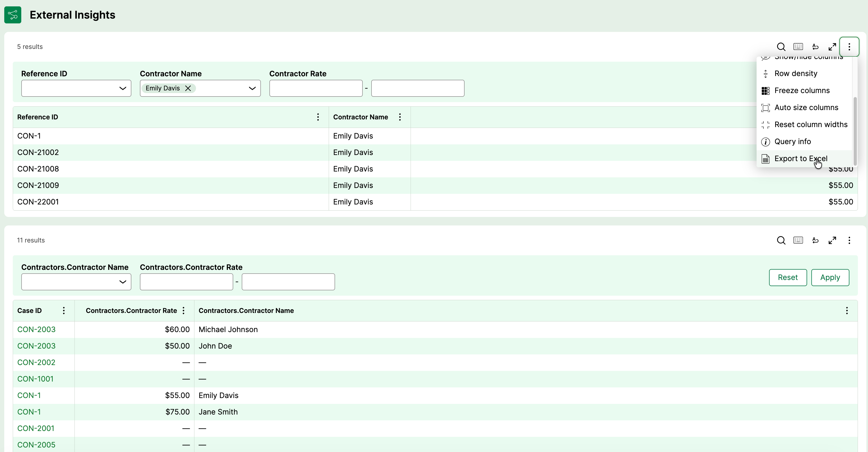Screen dimensions: 868x452
Task: Open the more actions menu on the bottom table
Action: click(849, 240)
